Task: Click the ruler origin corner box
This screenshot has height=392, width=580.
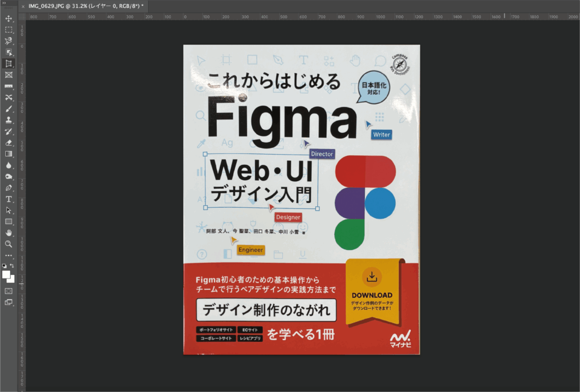Action: pyautogui.click(x=22, y=17)
